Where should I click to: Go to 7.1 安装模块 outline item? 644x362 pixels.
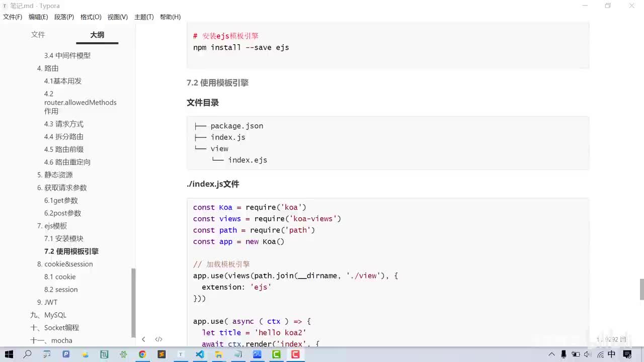point(64,239)
